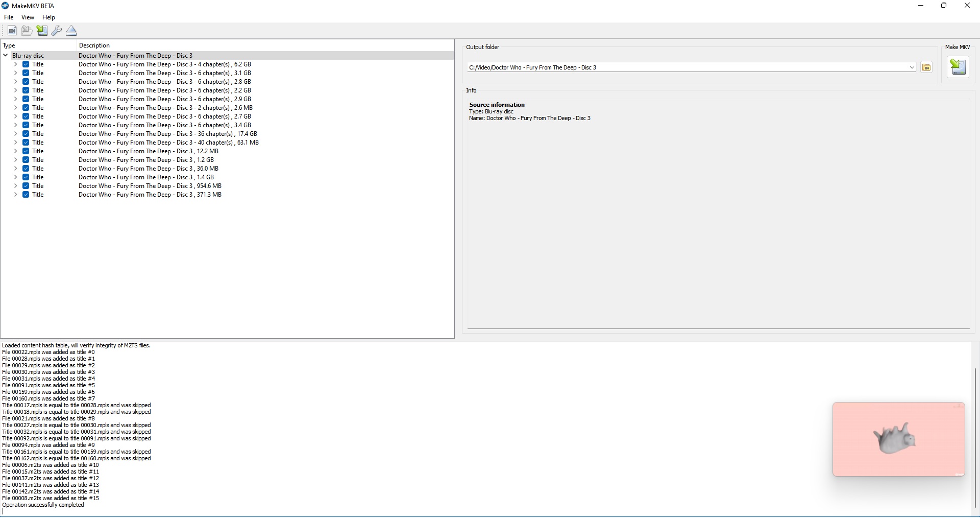Expand the 954.6 MB title row
The height and width of the screenshot is (518, 980).
click(15, 186)
